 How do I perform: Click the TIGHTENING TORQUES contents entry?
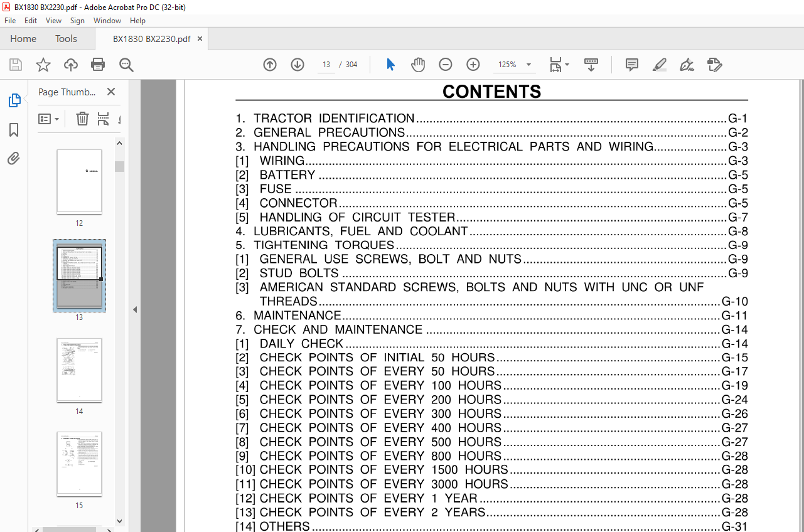coord(491,245)
